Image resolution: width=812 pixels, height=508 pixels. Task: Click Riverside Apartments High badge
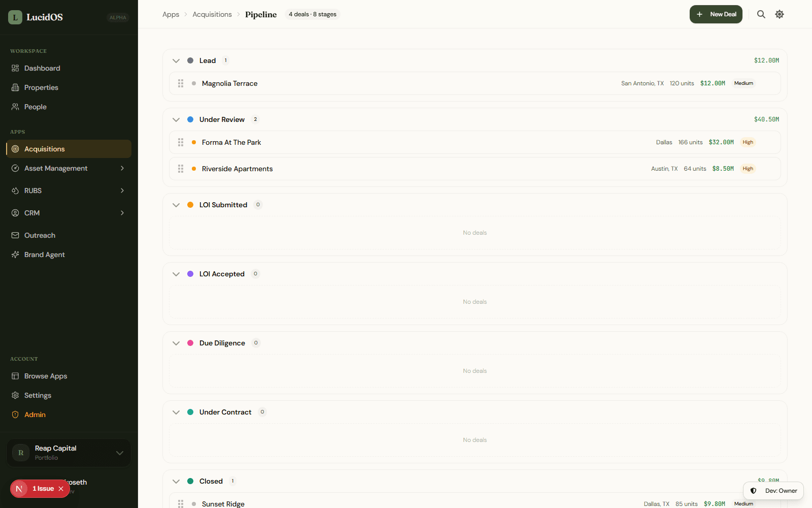tap(748, 169)
